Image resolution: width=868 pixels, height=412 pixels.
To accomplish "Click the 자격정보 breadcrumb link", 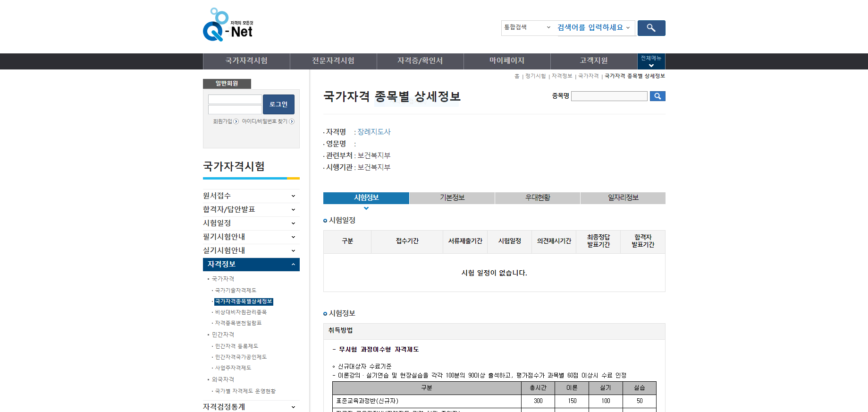I will point(562,76).
